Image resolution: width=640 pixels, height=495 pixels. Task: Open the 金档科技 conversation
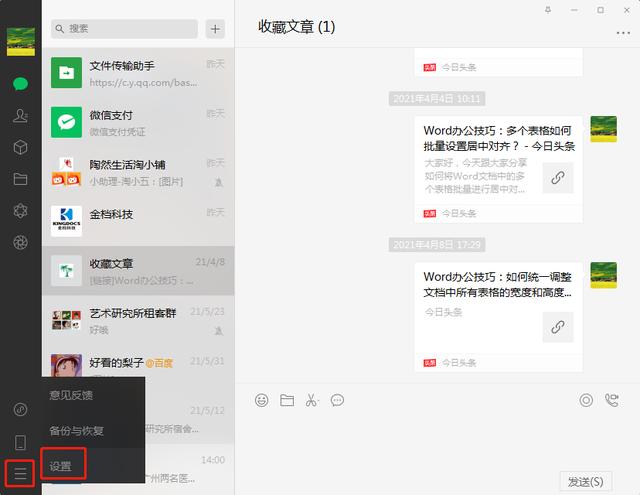click(138, 221)
